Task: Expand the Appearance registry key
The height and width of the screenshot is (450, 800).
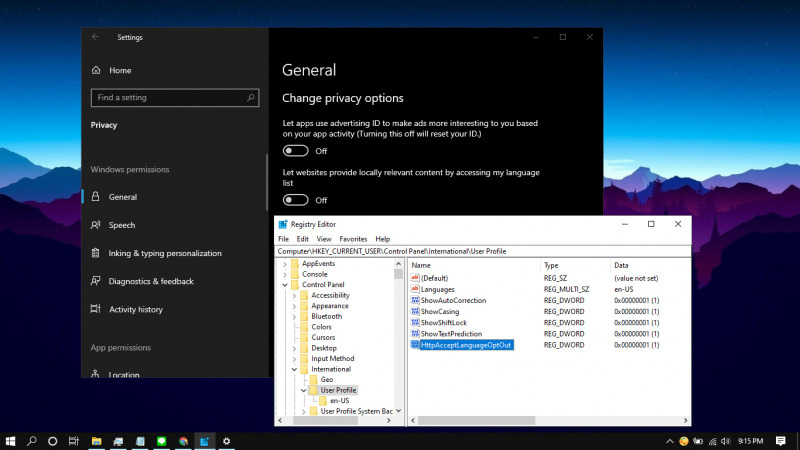Action: click(294, 306)
